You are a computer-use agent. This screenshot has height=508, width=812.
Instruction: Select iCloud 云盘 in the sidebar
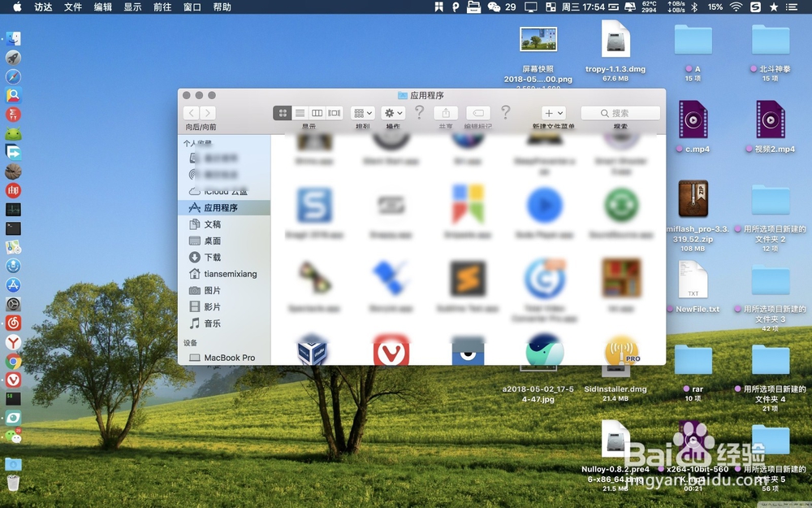[x=224, y=191]
